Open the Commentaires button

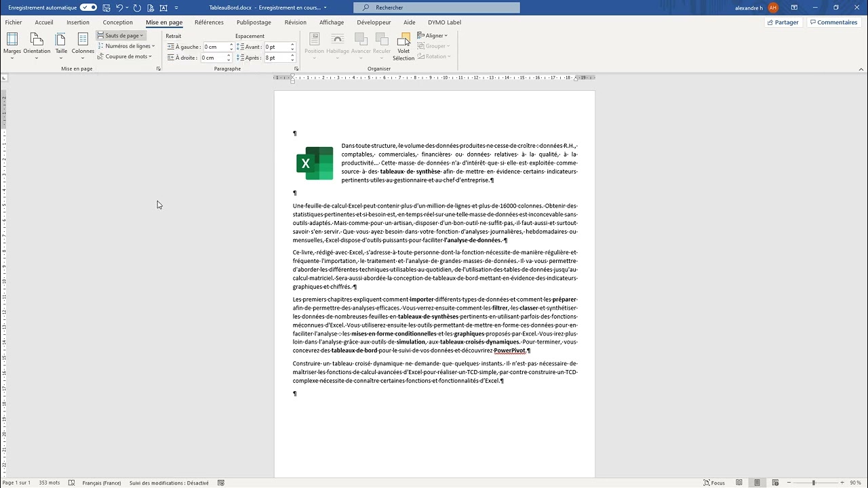833,22
